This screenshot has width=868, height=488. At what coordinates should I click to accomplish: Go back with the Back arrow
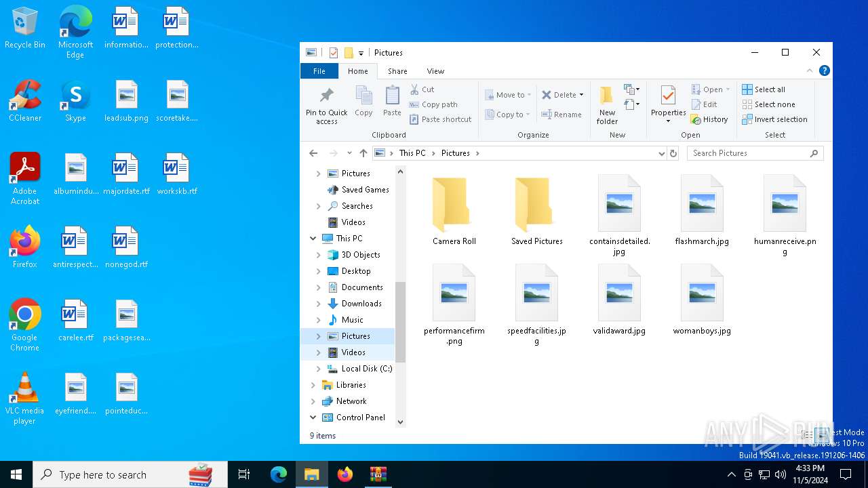pos(313,153)
